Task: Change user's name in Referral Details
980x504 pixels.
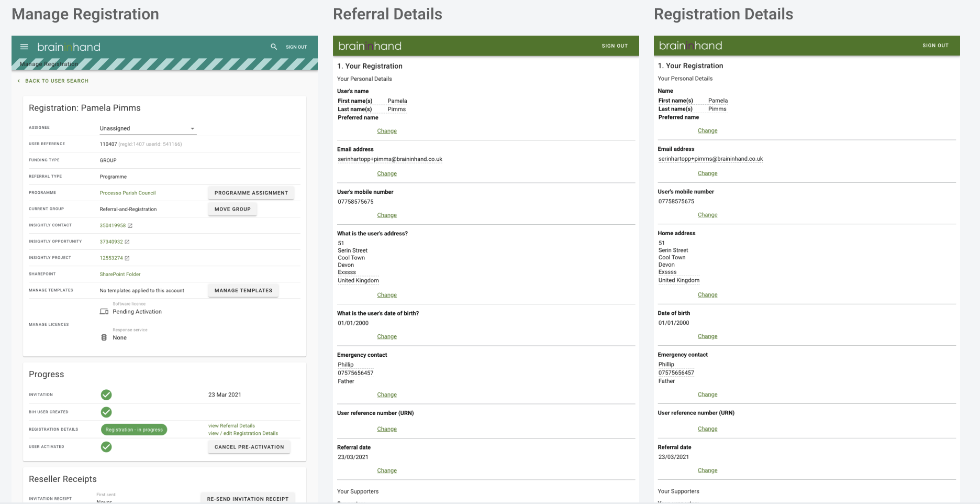Action: tap(387, 131)
